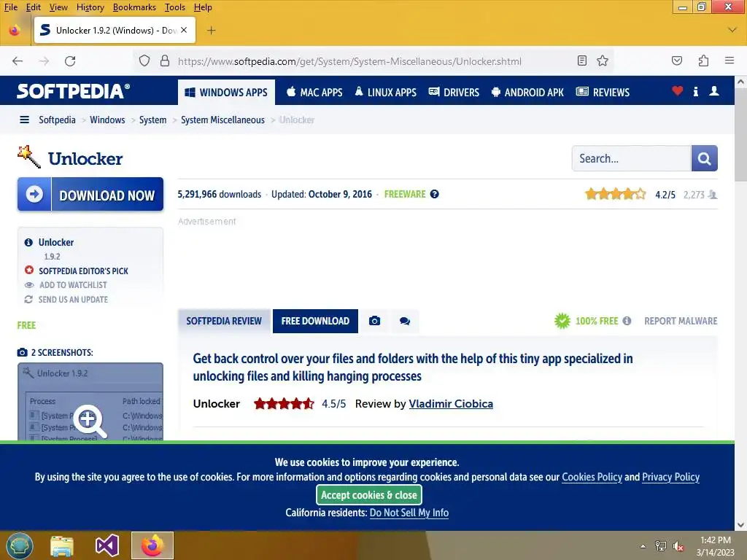Close the Unlocker 1.9.2 tab
Image resolution: width=747 pixels, height=560 pixels.
coord(184,30)
